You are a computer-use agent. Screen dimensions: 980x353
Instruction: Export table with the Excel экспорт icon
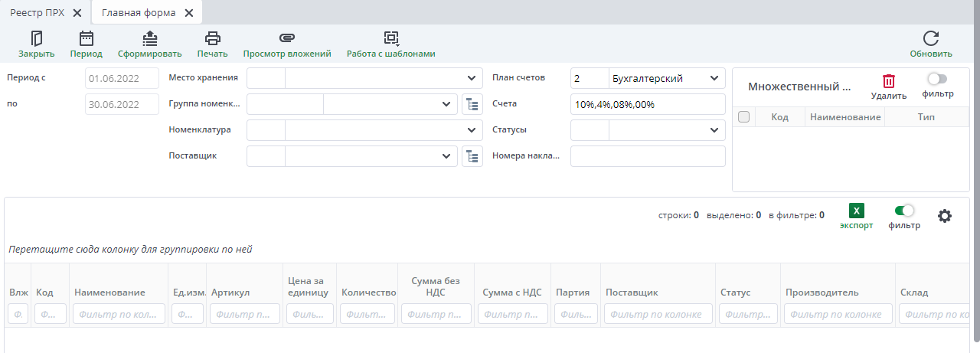pyautogui.click(x=856, y=211)
